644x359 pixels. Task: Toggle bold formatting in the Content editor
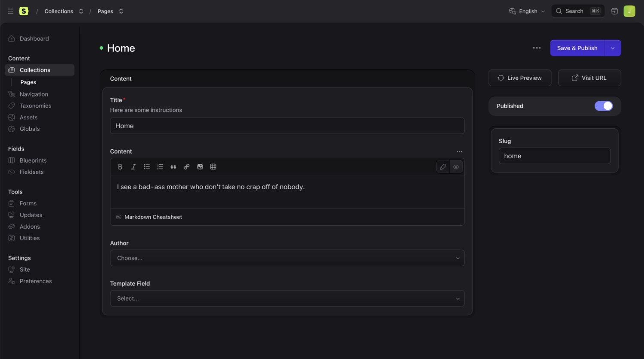120,166
